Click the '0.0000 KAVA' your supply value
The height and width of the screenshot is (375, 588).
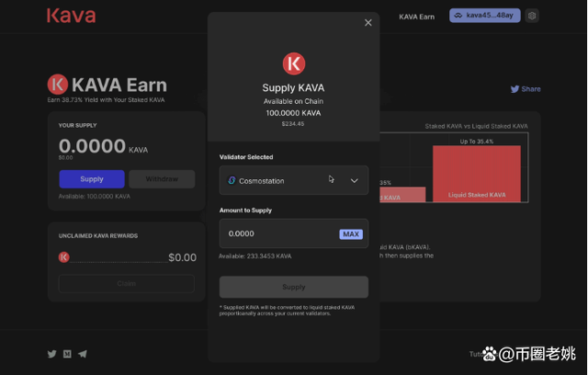click(103, 146)
